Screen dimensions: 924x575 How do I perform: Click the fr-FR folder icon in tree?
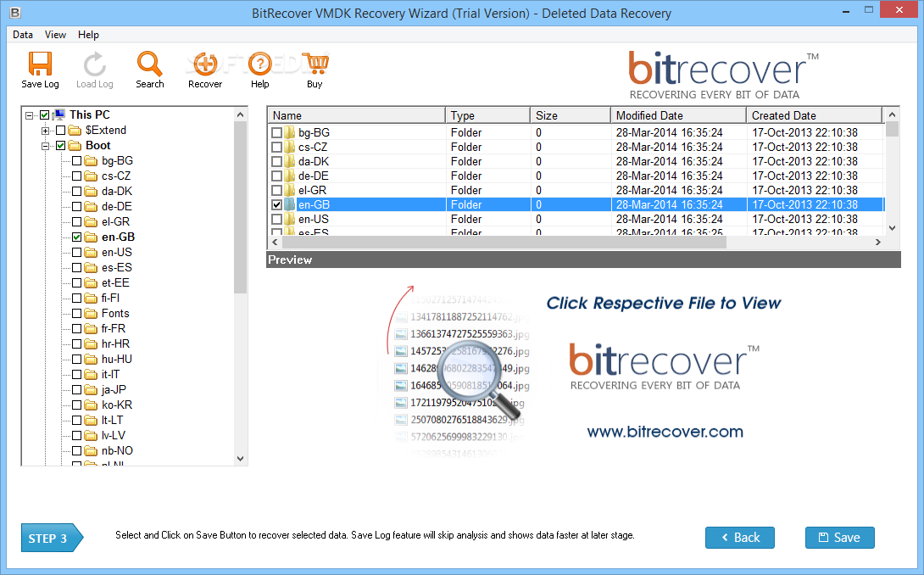(91, 329)
